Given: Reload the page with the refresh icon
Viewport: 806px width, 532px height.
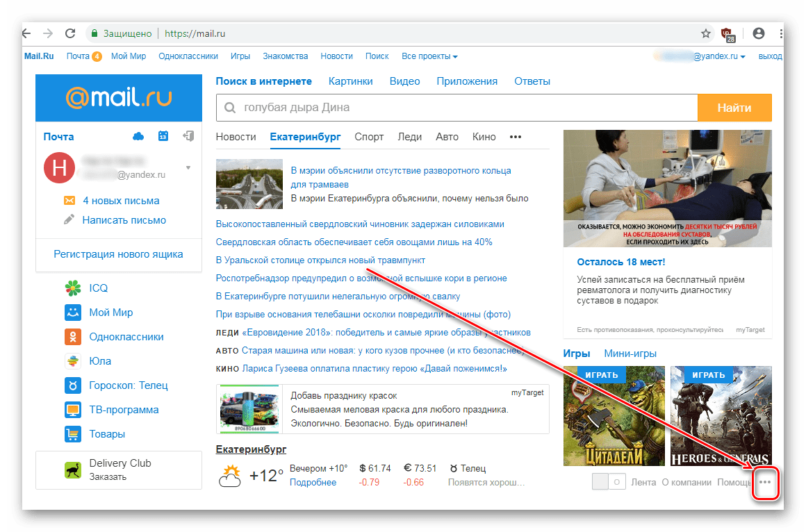Looking at the screenshot, I should tap(70, 33).
